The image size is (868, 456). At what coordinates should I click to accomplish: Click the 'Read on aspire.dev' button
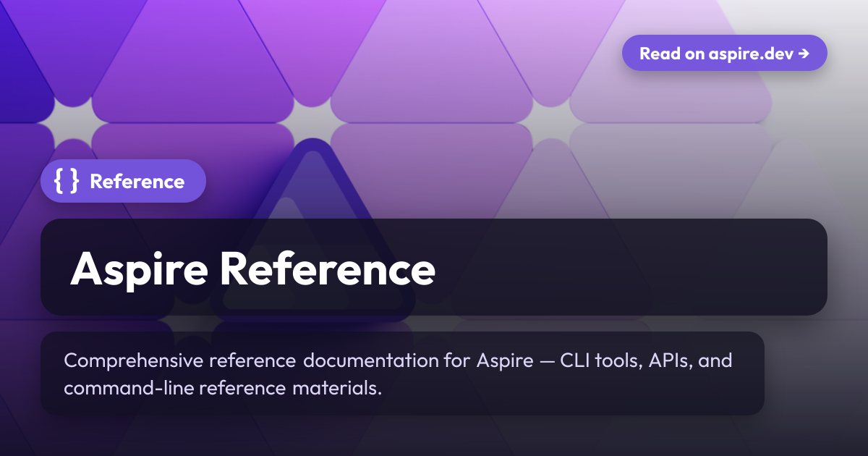point(724,53)
